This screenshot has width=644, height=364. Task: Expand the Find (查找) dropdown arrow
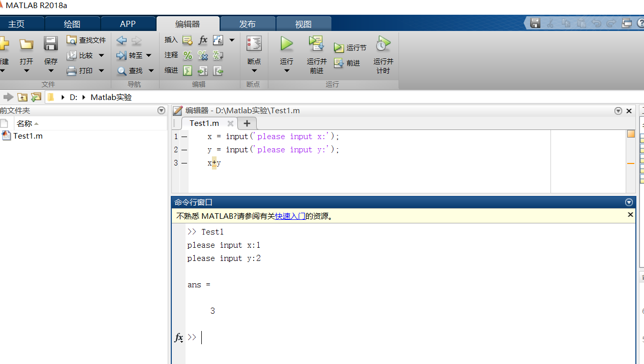[x=151, y=71]
